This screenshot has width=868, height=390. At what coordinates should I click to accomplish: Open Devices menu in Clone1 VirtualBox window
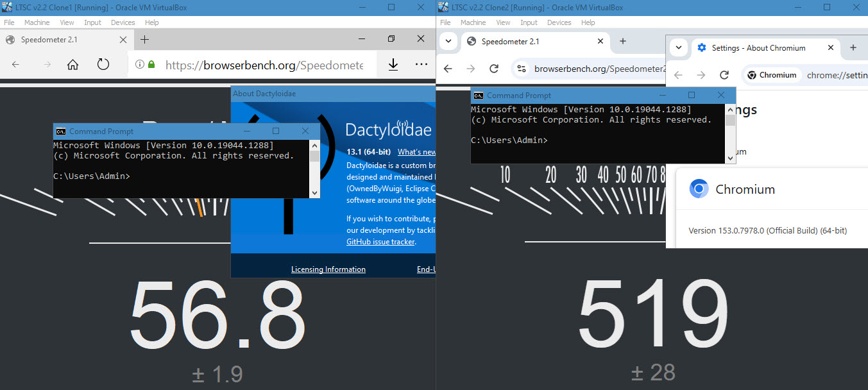(123, 22)
